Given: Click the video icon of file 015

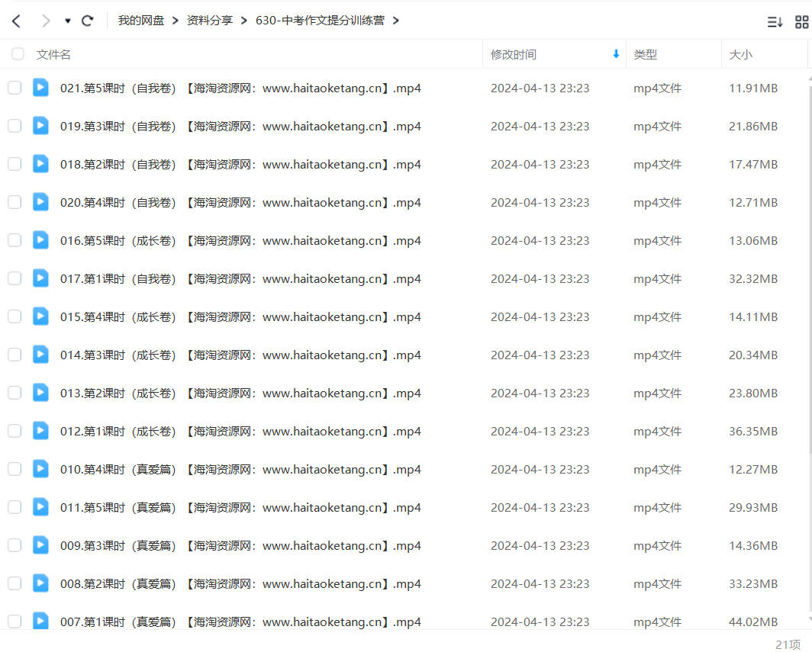Looking at the screenshot, I should coord(40,316).
